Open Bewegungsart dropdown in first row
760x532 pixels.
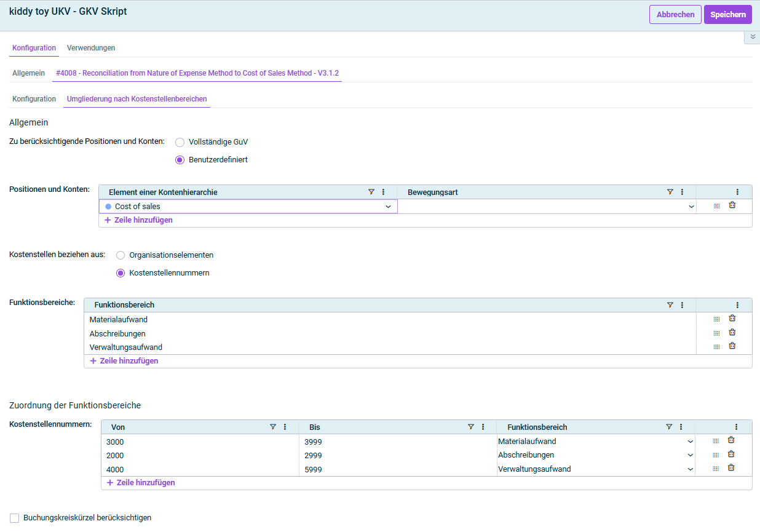click(691, 207)
